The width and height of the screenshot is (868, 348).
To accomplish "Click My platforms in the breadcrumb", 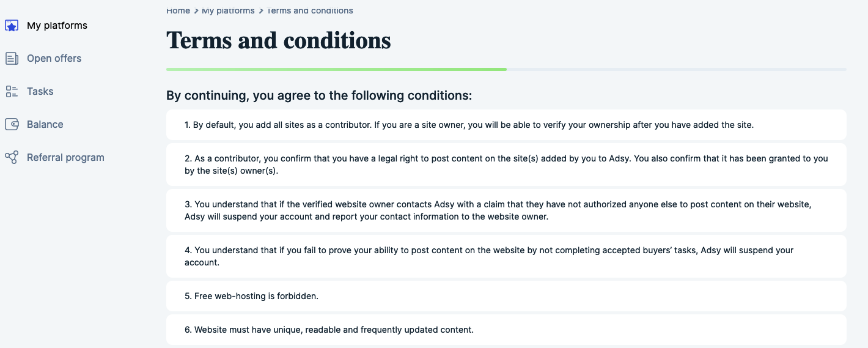I will (x=228, y=10).
